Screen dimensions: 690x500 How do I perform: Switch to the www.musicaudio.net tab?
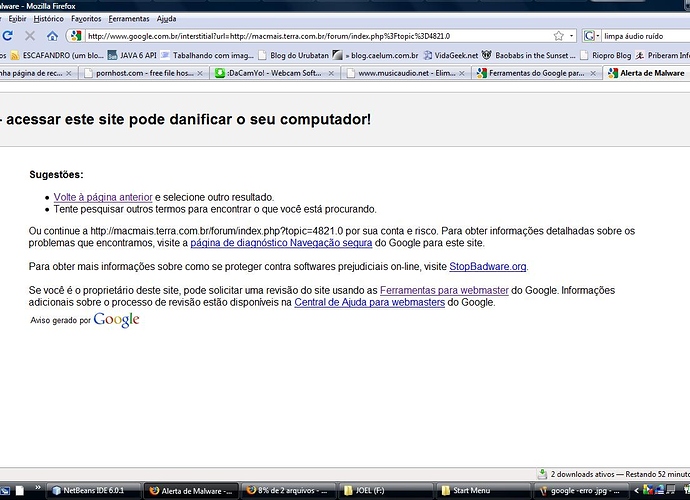pyautogui.click(x=406, y=73)
